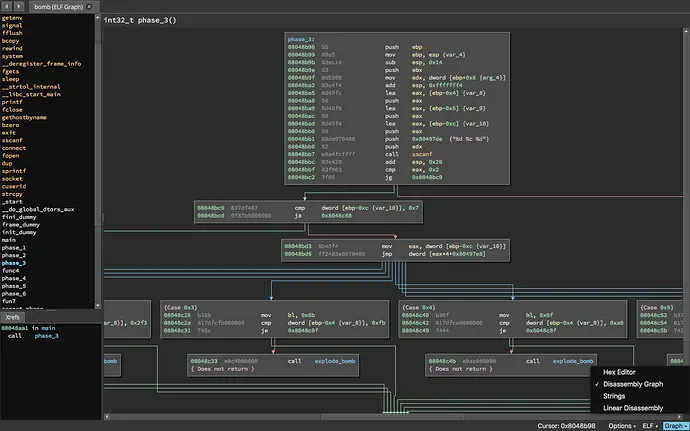Select gethostbyname in the function list
The height and width of the screenshot is (431, 690).
[x=24, y=118]
